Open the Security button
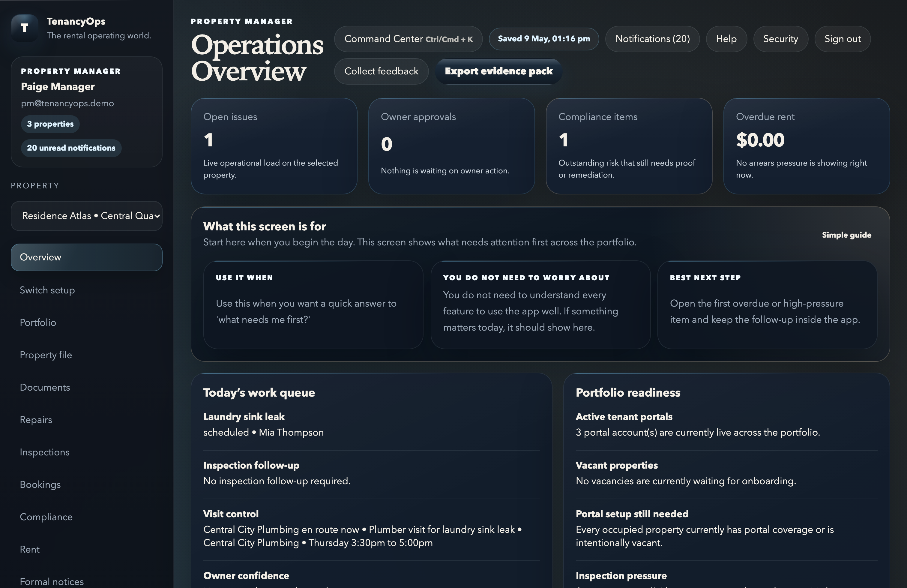Screen dimensions: 907x588 click(x=780, y=39)
